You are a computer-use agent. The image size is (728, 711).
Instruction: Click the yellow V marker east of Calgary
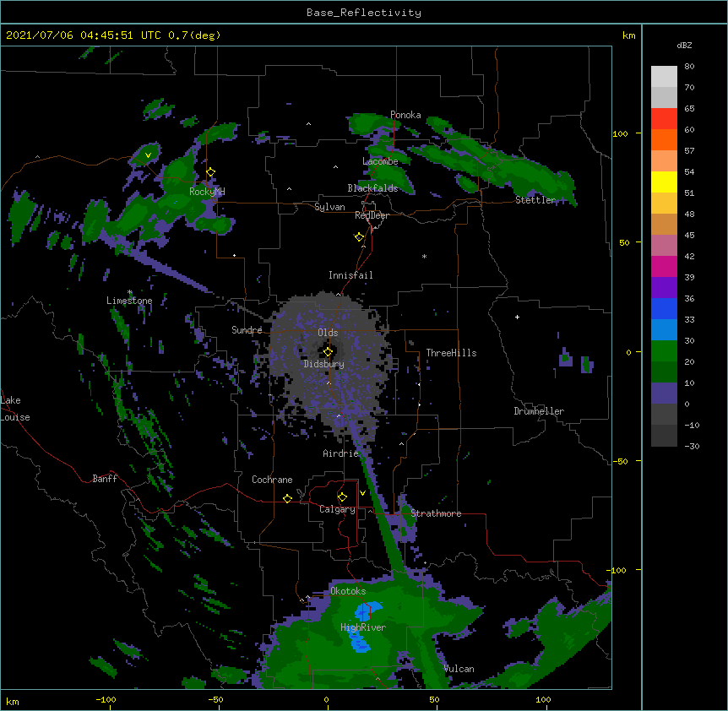(362, 493)
